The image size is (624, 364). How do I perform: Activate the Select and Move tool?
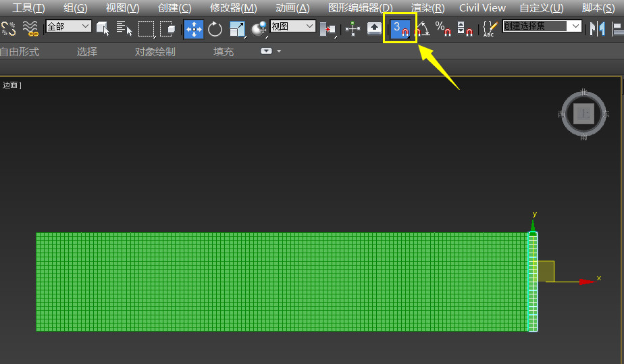194,29
